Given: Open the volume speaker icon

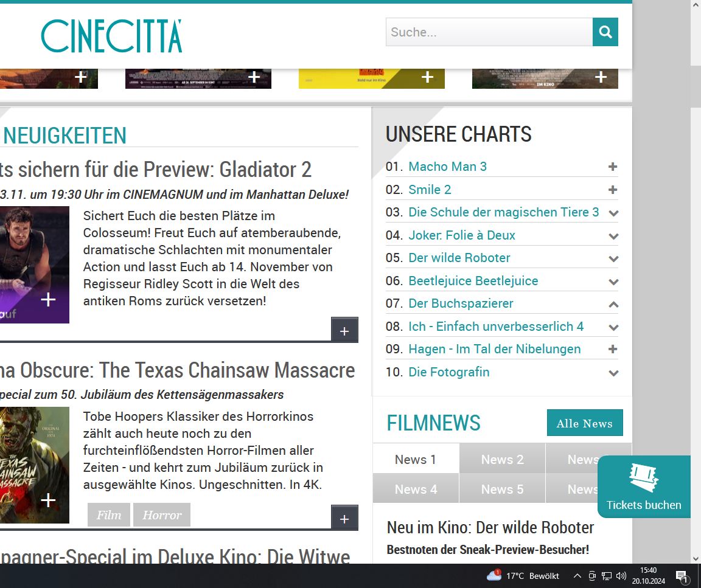Looking at the screenshot, I should [x=621, y=575].
